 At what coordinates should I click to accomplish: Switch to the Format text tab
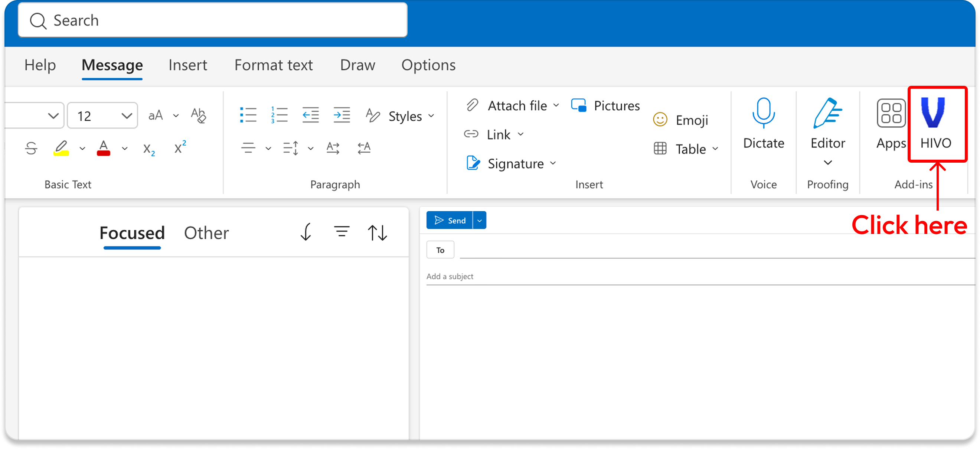pyautogui.click(x=273, y=65)
